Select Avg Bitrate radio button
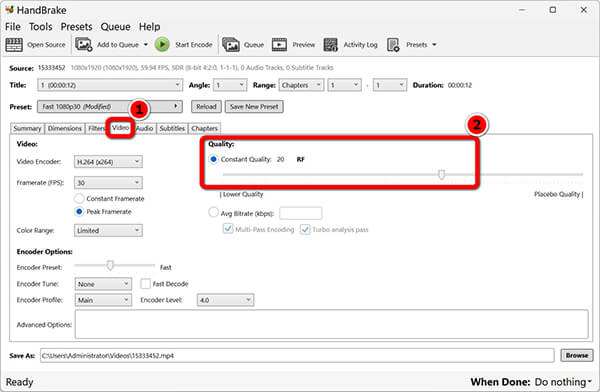This screenshot has width=600, height=392. coord(213,212)
